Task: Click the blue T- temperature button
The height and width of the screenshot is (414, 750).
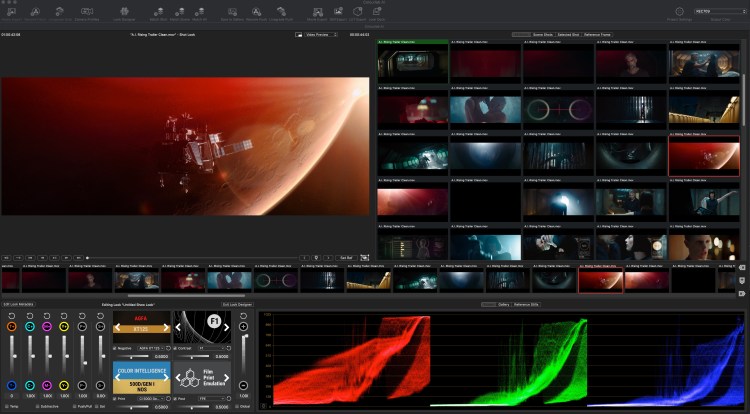Action: point(12,385)
